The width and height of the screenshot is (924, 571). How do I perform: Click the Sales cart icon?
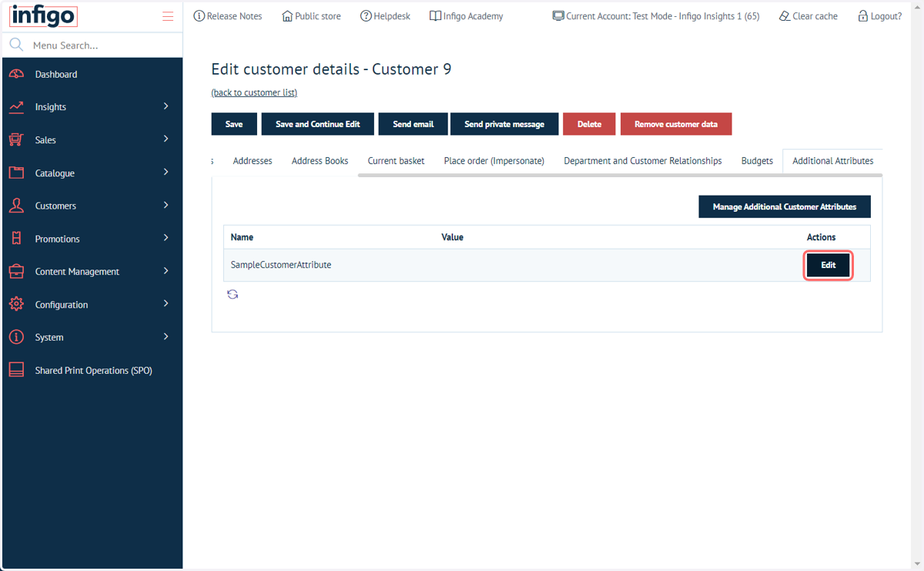[16, 139]
